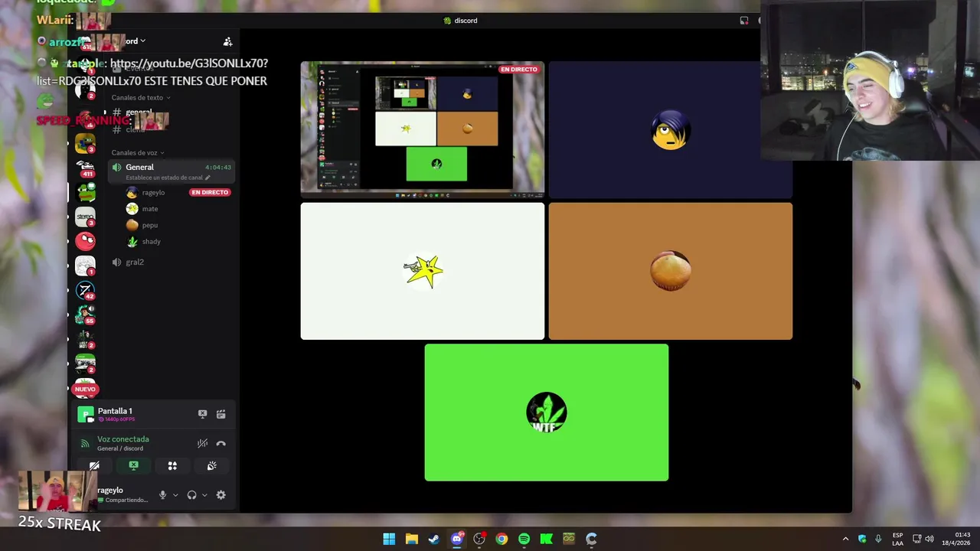980x551 pixels.
Task: Join the gral2 voice channel
Action: tap(171, 262)
